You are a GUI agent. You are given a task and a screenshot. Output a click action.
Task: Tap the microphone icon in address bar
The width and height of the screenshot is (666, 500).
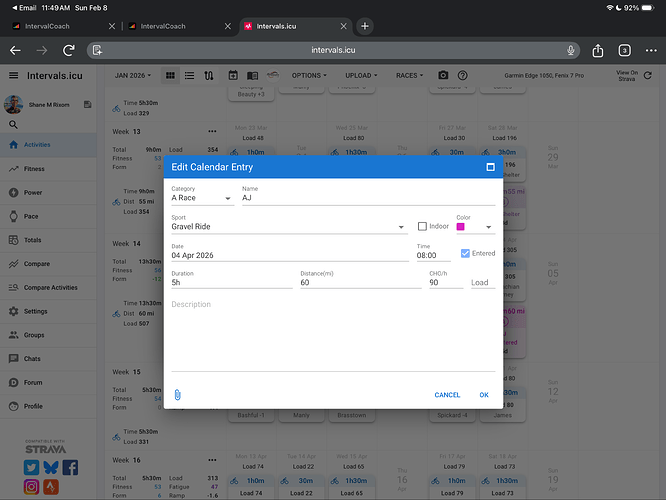click(x=570, y=50)
